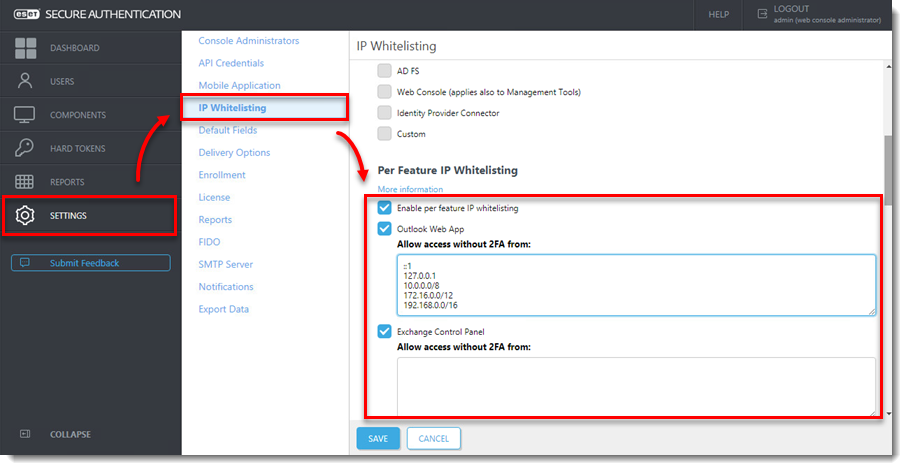Open Components monitor icon

(24, 114)
